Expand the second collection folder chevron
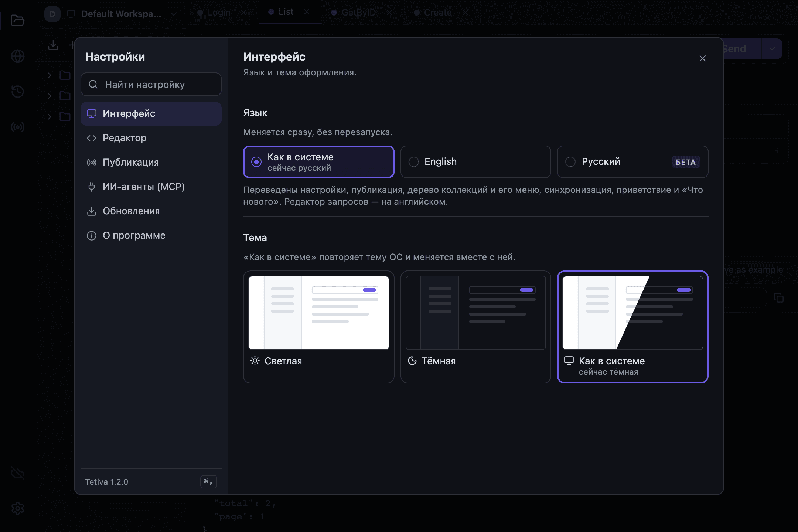Viewport: 798px width, 532px height. pyautogui.click(x=50, y=96)
